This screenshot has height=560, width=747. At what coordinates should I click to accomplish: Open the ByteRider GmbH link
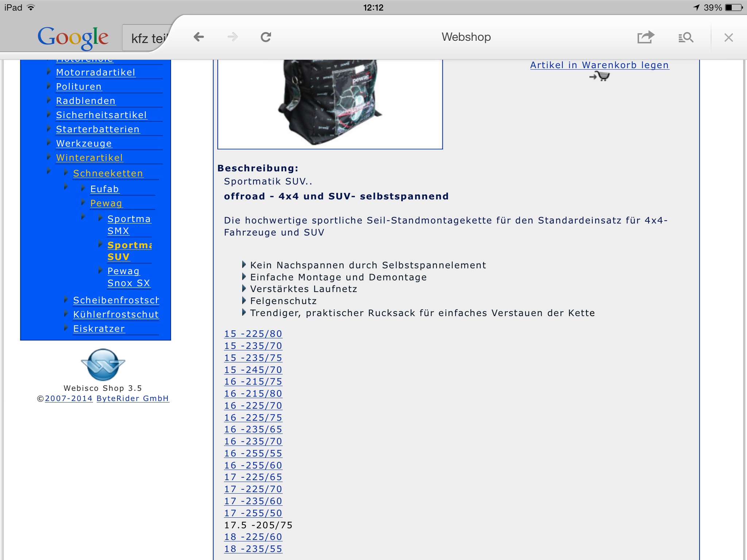coord(133,398)
